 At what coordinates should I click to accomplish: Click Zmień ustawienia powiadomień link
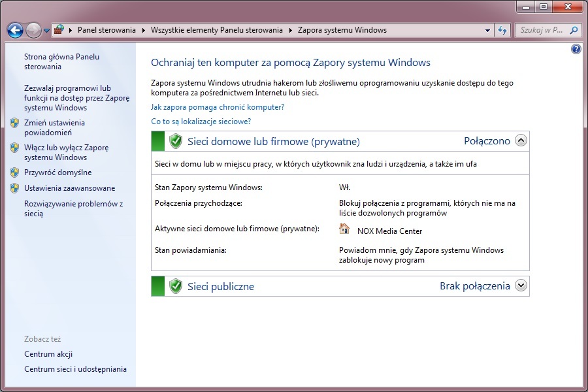pos(54,127)
